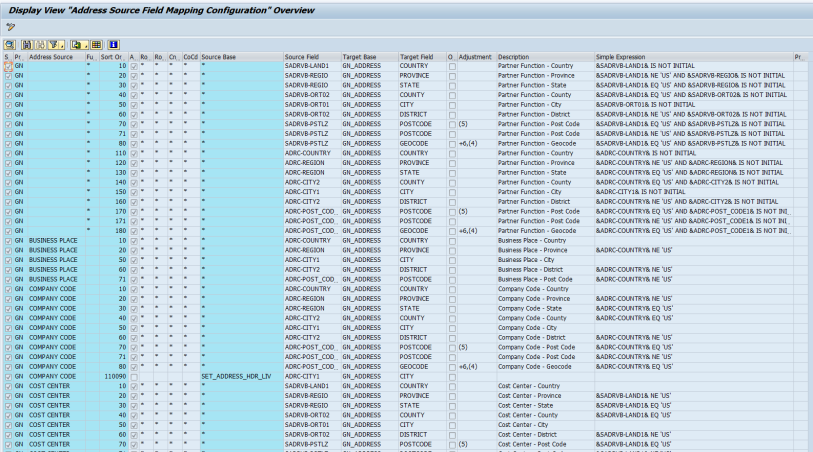Viewport: 813px width, 452px height.
Task: Click the Find binoculars icon
Action: 26,45
